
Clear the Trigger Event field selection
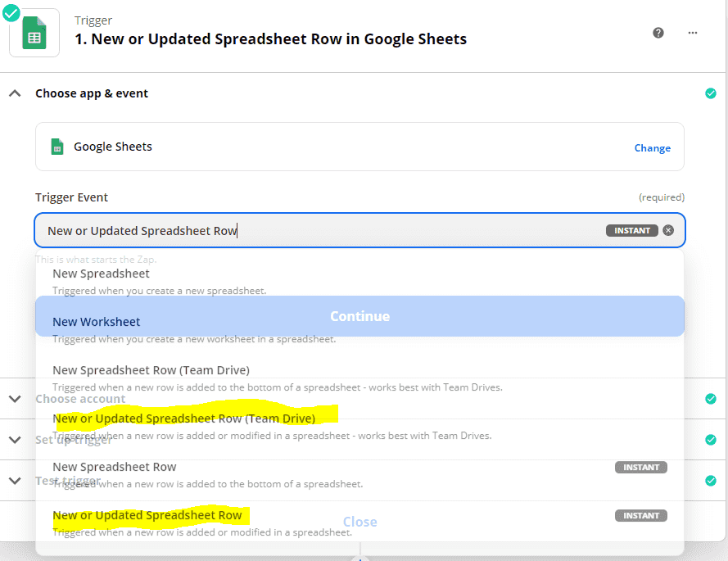click(668, 231)
